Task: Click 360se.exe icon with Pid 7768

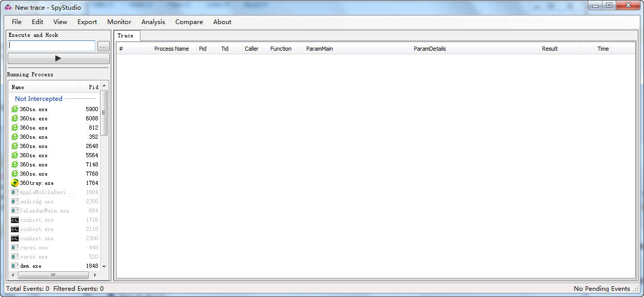Action: click(x=15, y=174)
